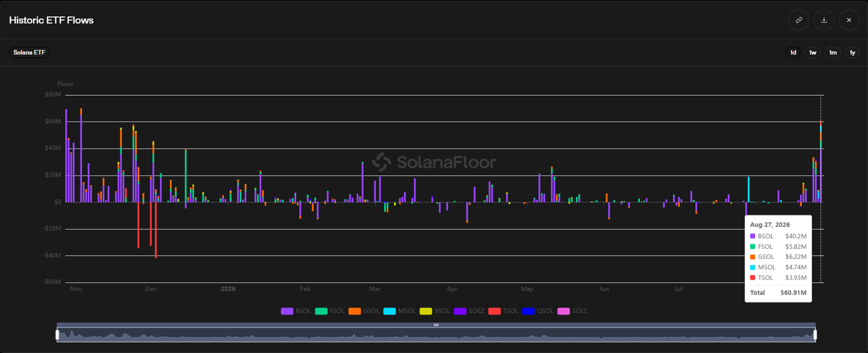Click the large red negative December bar
The width and height of the screenshot is (868, 353).
(156, 230)
